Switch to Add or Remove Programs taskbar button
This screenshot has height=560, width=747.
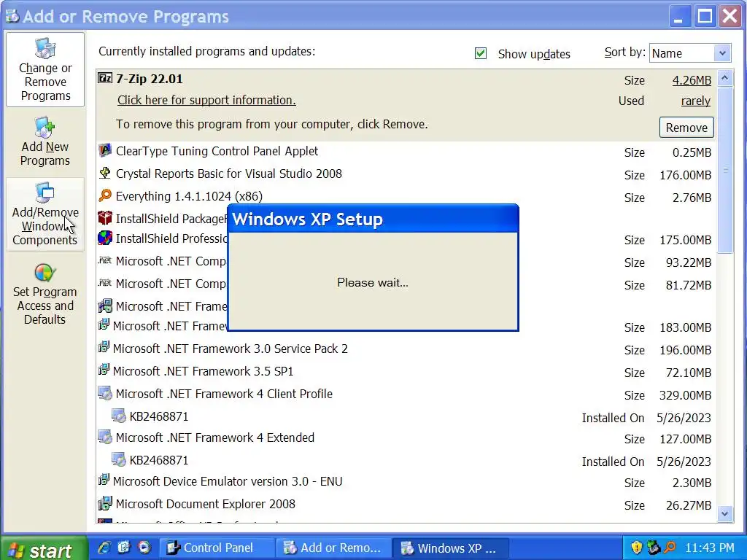tap(334, 548)
